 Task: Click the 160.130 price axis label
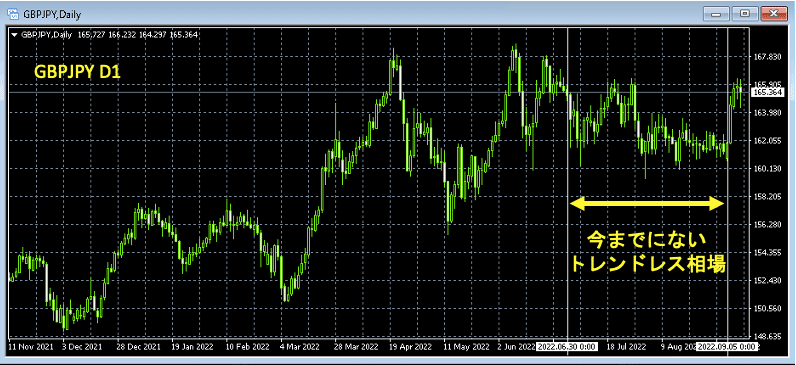tap(767, 169)
